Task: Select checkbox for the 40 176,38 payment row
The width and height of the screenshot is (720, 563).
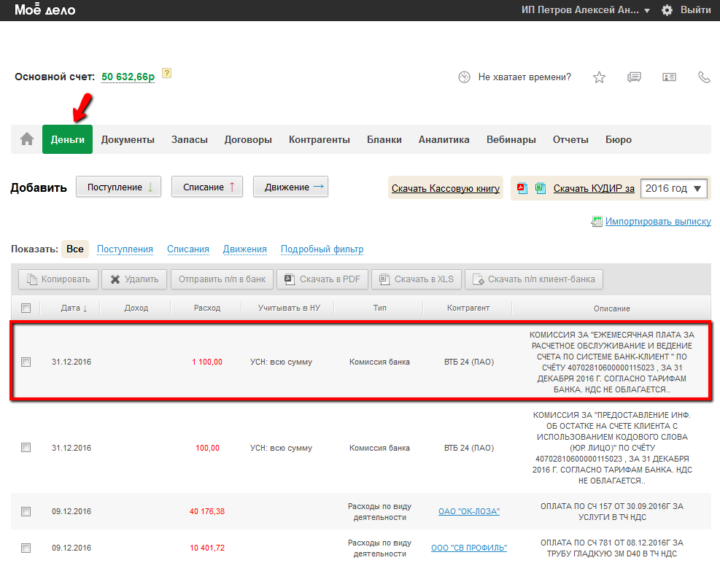Action: (x=26, y=511)
